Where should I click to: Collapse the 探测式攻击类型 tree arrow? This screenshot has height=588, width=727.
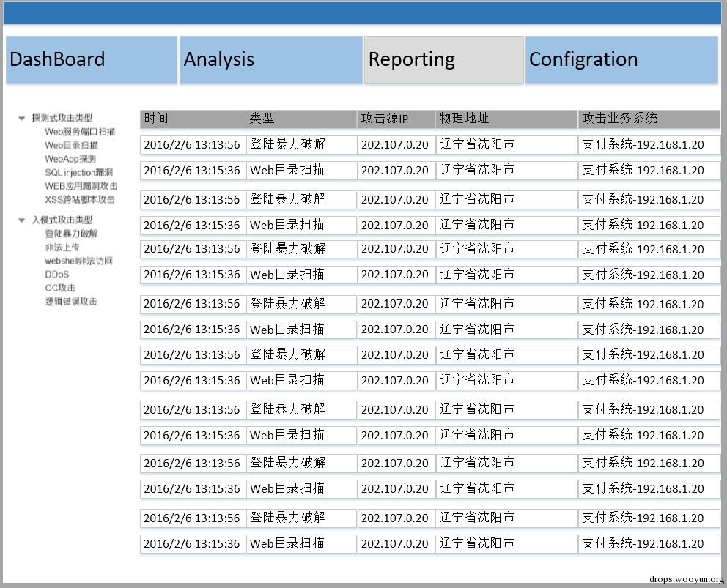point(22,118)
